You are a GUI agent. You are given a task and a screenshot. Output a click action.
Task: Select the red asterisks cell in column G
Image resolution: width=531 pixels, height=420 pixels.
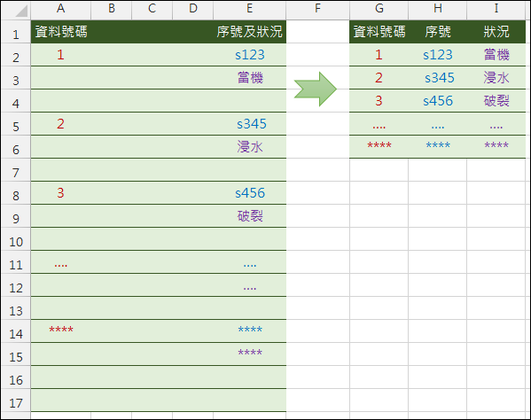[x=379, y=146]
